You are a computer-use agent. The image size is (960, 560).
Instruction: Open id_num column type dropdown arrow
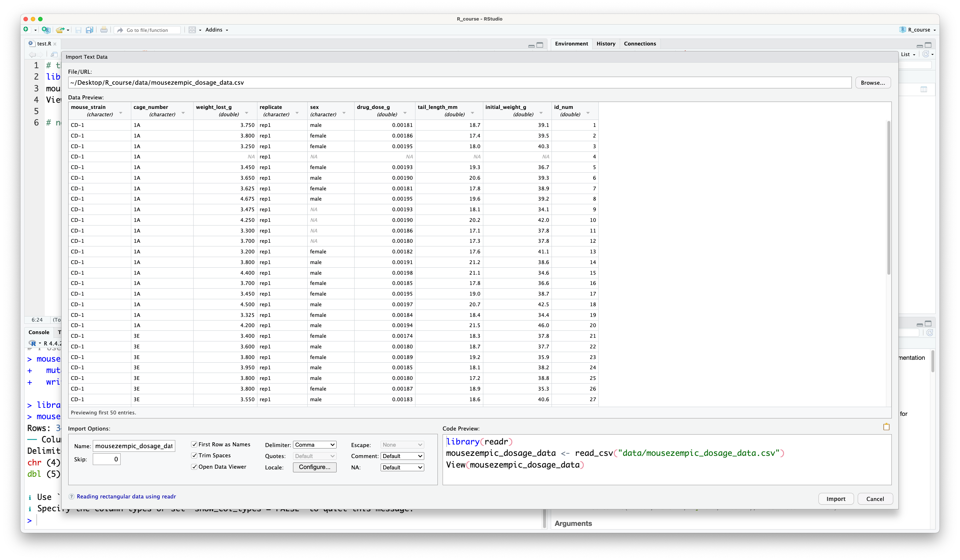click(588, 113)
